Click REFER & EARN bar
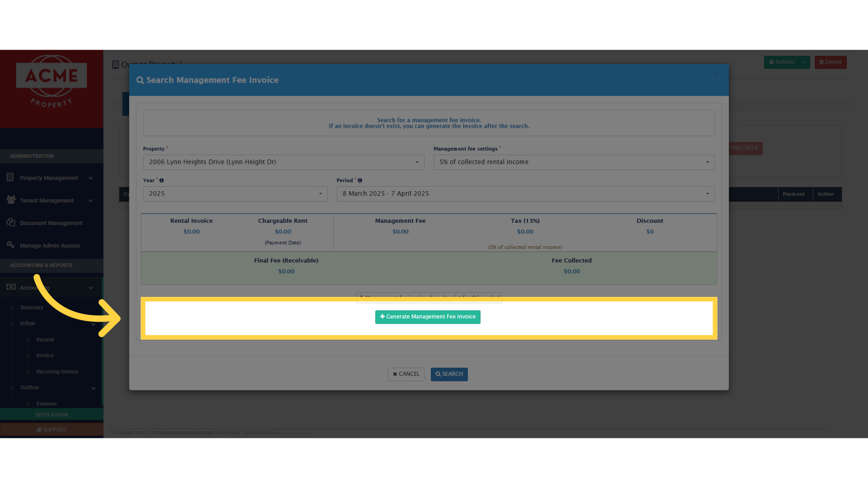This screenshot has height=488, width=868. coord(52,414)
